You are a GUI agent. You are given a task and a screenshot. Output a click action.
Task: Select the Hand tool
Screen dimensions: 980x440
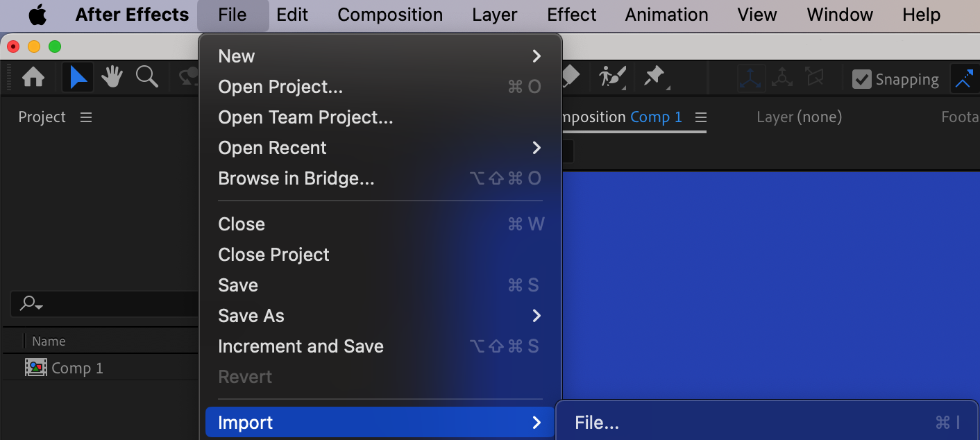tap(112, 78)
